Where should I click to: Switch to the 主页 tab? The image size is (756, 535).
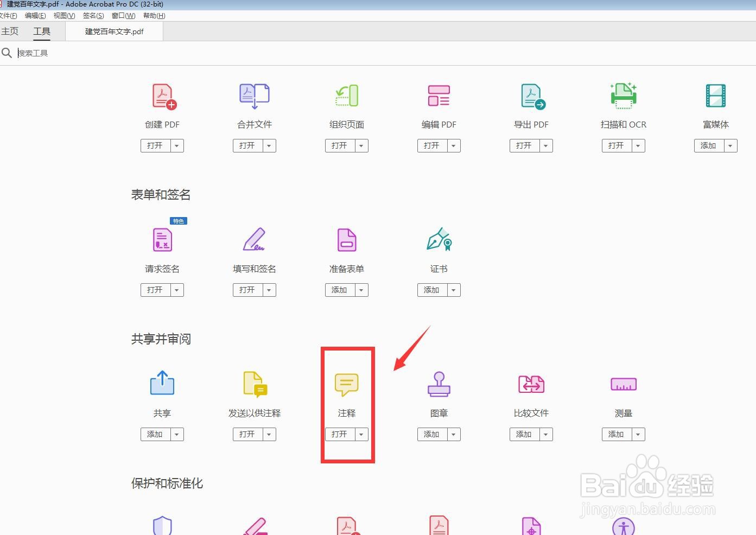(10, 31)
